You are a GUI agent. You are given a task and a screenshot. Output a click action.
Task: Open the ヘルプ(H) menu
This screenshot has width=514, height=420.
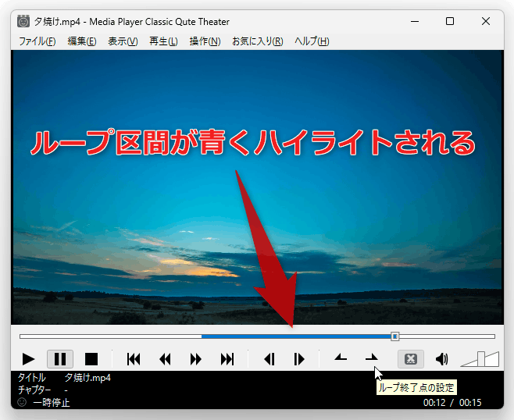[312, 41]
